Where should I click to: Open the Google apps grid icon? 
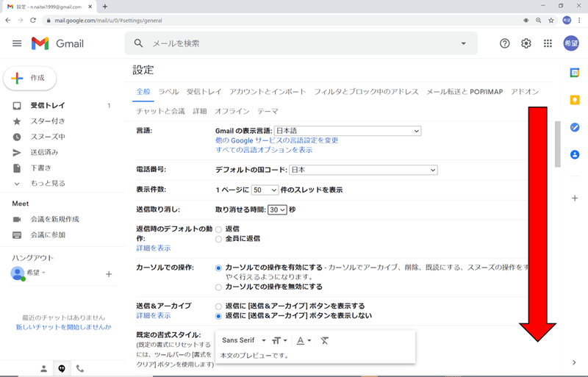coord(548,43)
